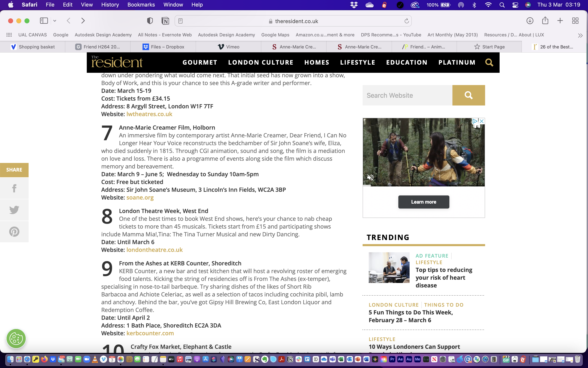
Task: Open the kerbcounter.com link
Action: pos(150,333)
